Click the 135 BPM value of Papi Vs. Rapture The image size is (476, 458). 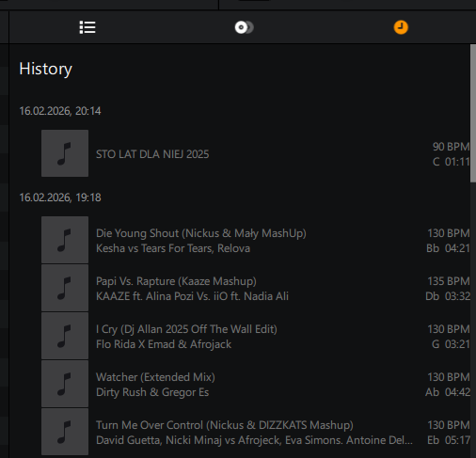click(449, 281)
